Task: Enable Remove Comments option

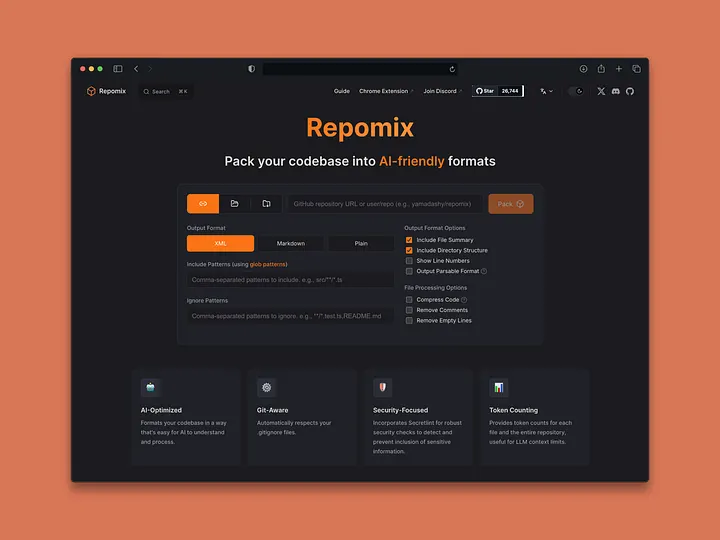Action: [409, 310]
